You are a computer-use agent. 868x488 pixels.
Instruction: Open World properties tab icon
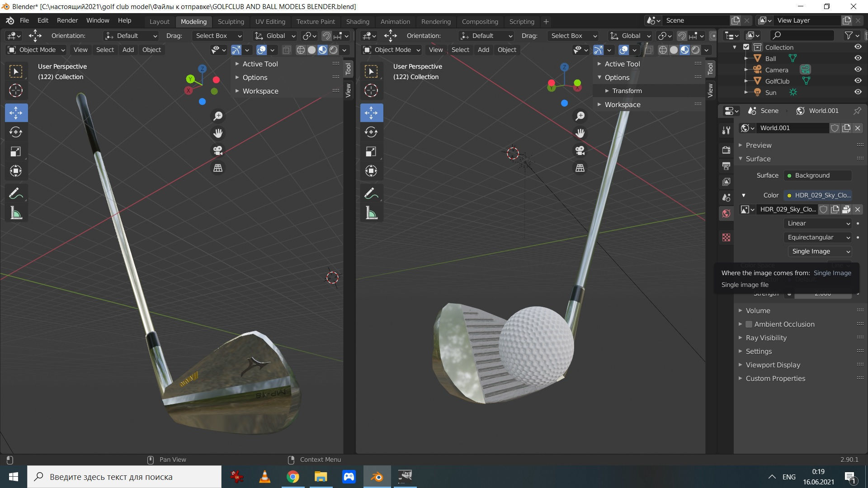pos(726,214)
